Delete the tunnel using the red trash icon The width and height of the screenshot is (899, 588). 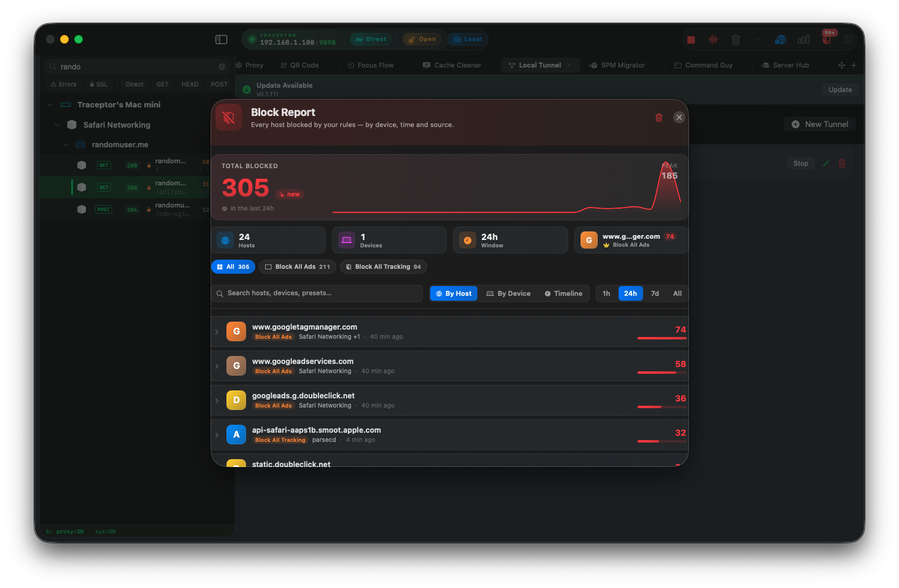coord(842,163)
